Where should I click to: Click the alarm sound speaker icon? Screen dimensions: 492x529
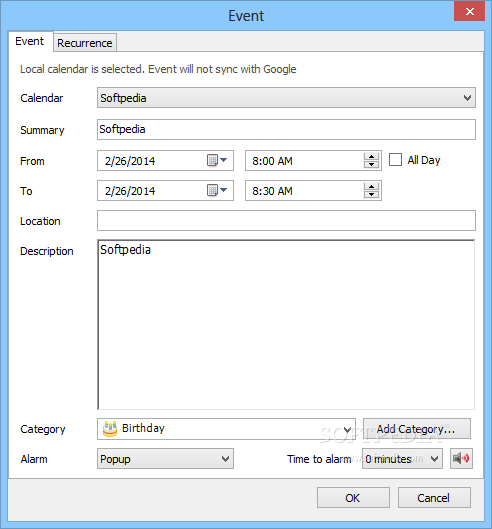point(461,458)
